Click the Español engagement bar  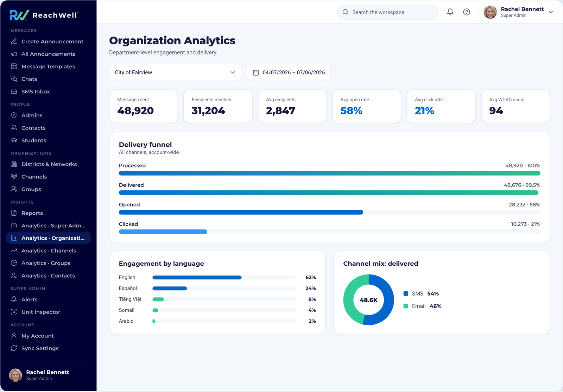click(224, 288)
